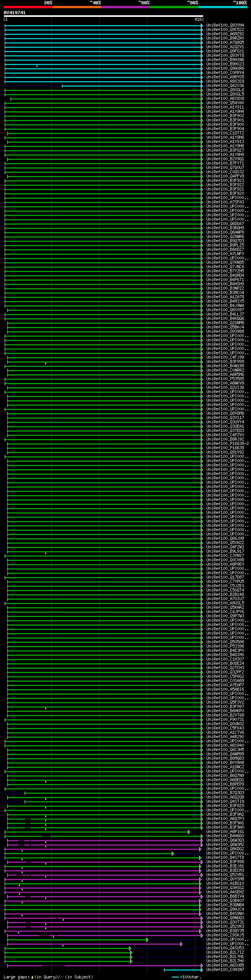Select hit UniRef100_Q9C522
The width and height of the screenshot is (251, 980).
[225, 30]
